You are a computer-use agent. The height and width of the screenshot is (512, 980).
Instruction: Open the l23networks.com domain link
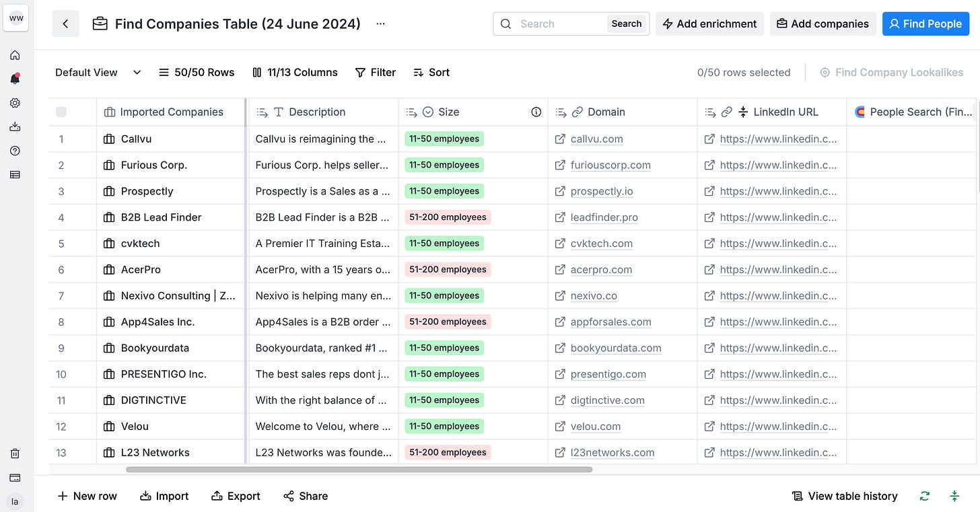tap(612, 452)
